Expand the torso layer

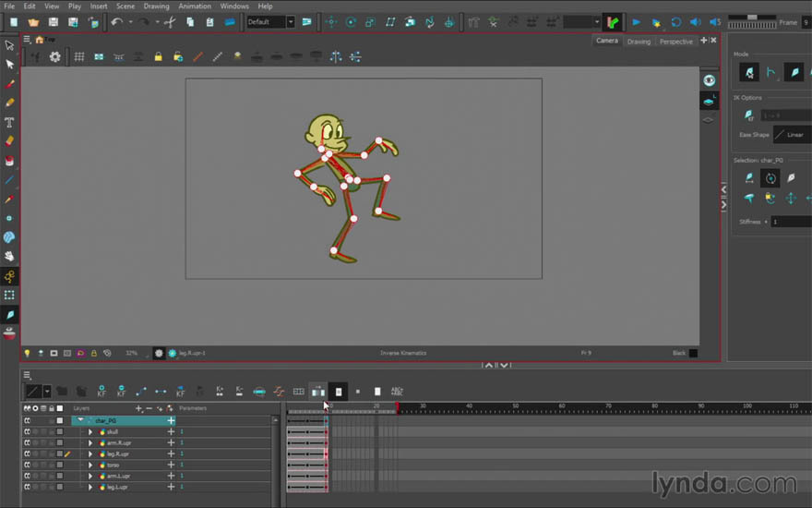90,465
